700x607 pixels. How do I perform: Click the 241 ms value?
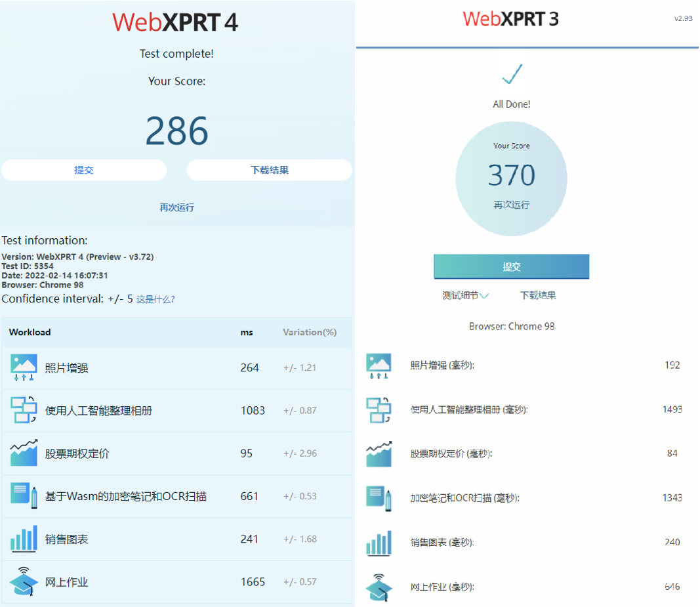click(x=249, y=539)
